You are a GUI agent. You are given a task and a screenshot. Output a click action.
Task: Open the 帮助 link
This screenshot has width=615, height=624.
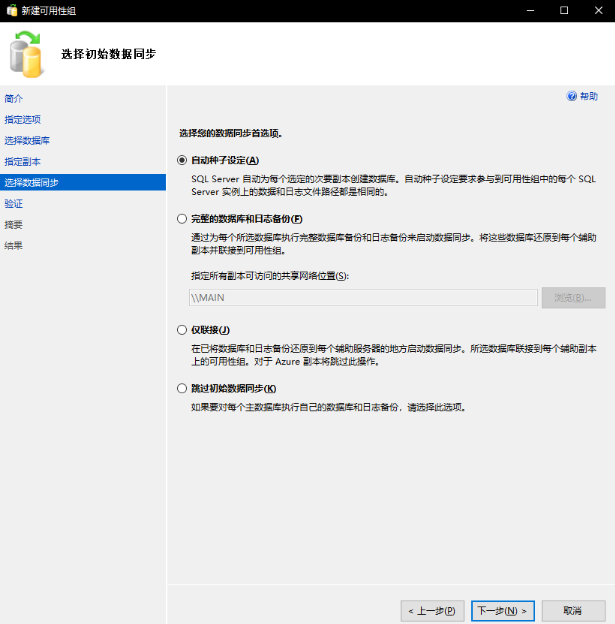589,96
